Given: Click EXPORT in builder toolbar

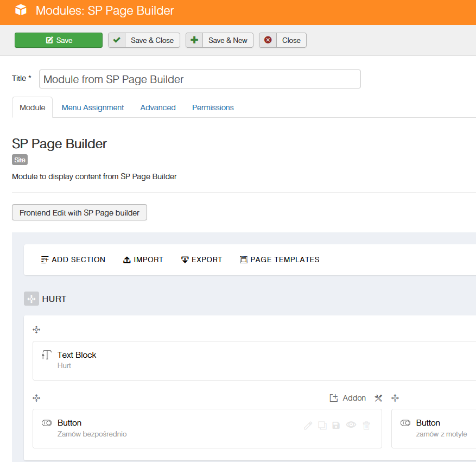Looking at the screenshot, I should pos(201,260).
